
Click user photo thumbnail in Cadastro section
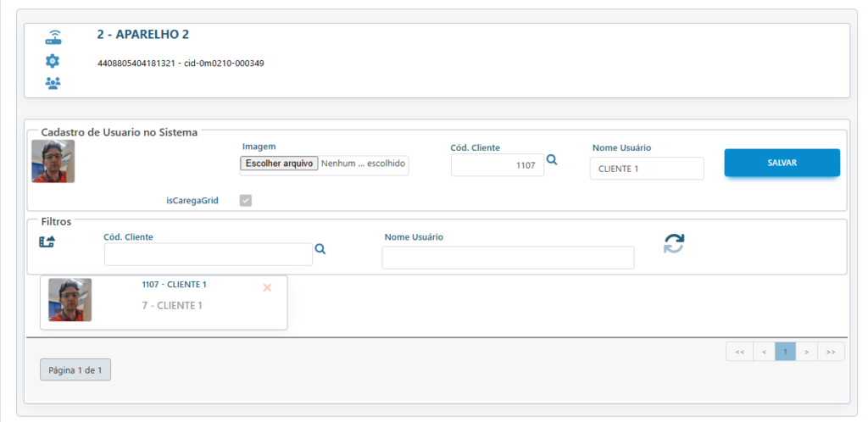coord(53,161)
